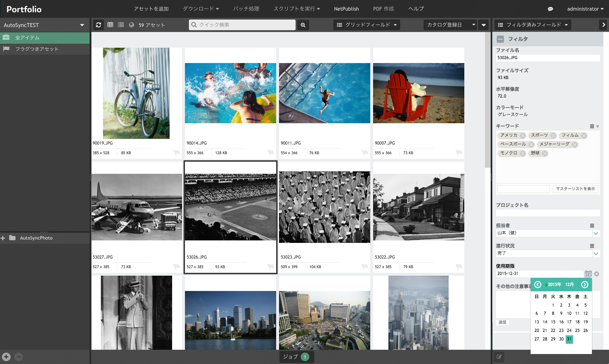Remove the フィルム keyword tag
Viewport: 609px width, 364px height.
pos(584,136)
